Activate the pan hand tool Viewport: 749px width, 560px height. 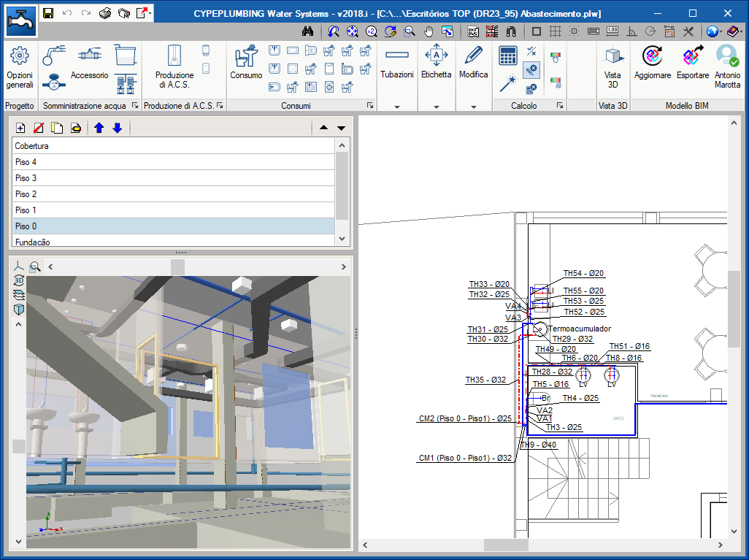pyautogui.click(x=429, y=31)
